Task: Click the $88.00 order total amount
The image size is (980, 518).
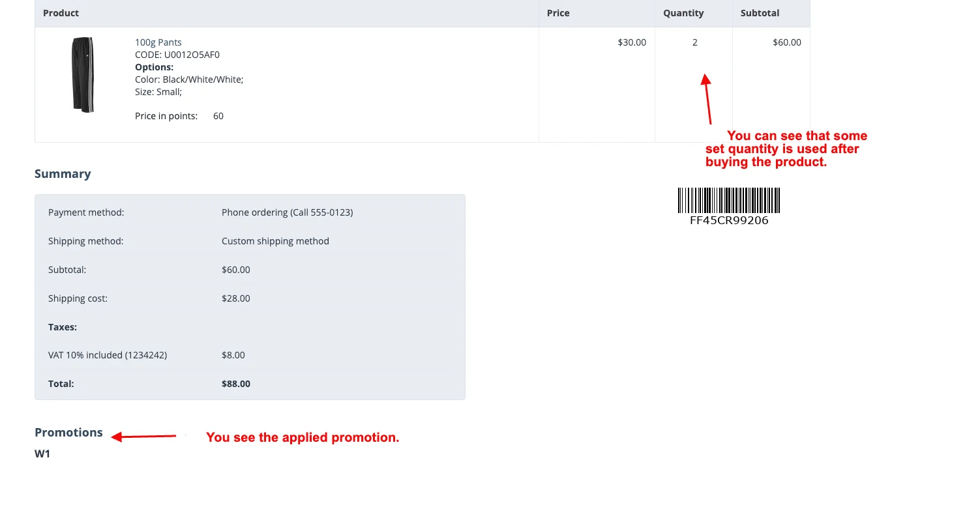Action: 236,384
